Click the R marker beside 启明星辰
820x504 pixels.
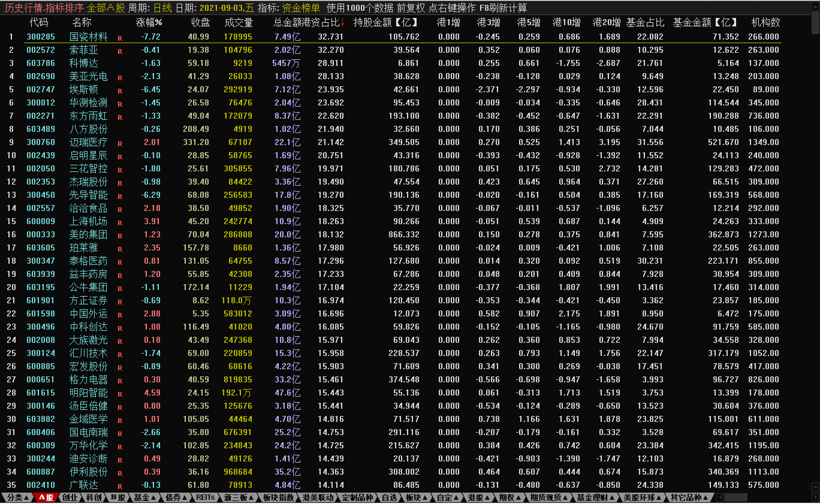click(x=120, y=157)
